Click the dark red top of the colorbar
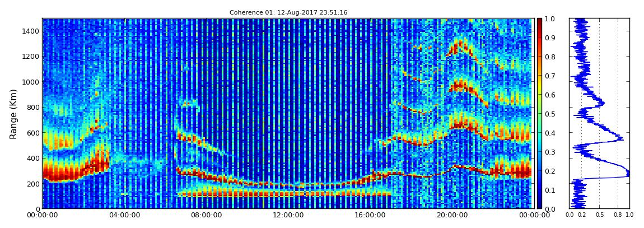The width and height of the screenshot is (644, 228). click(539, 22)
